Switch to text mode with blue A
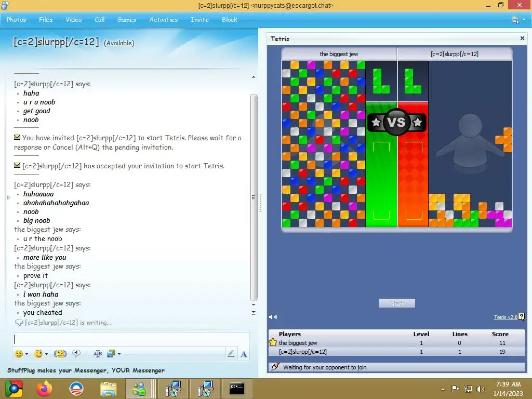Viewport: 532px width, 399px height. coord(244,354)
